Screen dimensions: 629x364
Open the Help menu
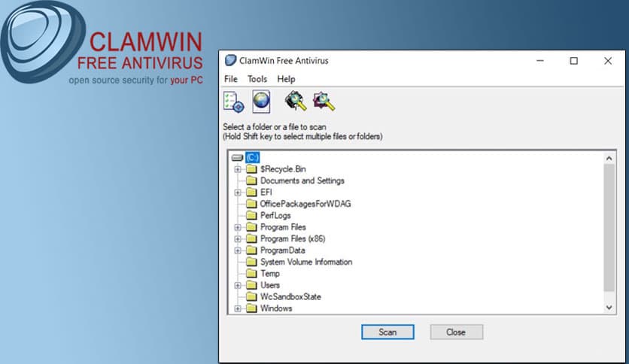click(x=286, y=79)
